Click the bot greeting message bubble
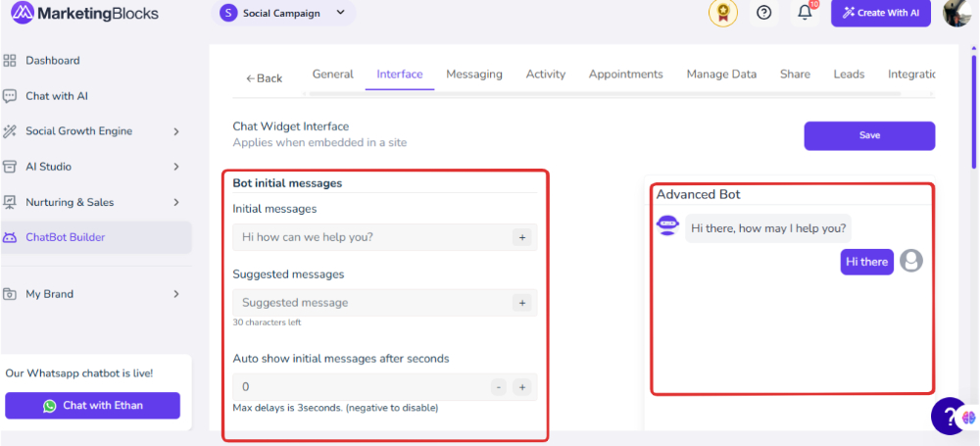Viewport: 980px width, 446px height. (768, 228)
